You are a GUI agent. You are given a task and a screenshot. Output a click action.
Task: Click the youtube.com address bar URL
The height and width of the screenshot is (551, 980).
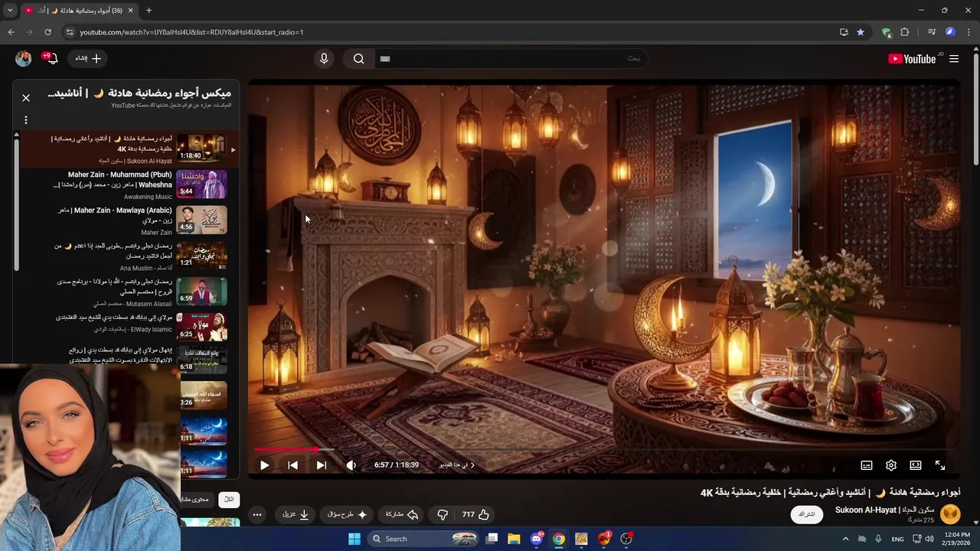click(x=191, y=32)
